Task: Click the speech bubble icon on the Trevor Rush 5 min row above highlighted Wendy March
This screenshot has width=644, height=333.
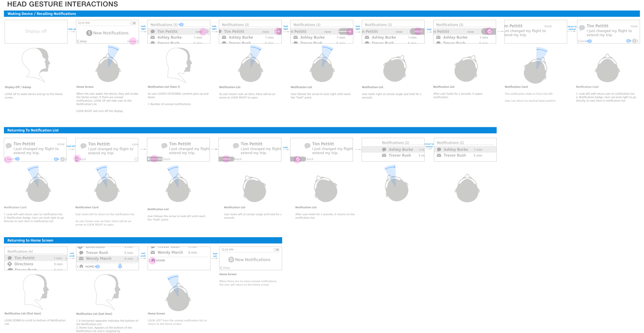Action: point(81,253)
